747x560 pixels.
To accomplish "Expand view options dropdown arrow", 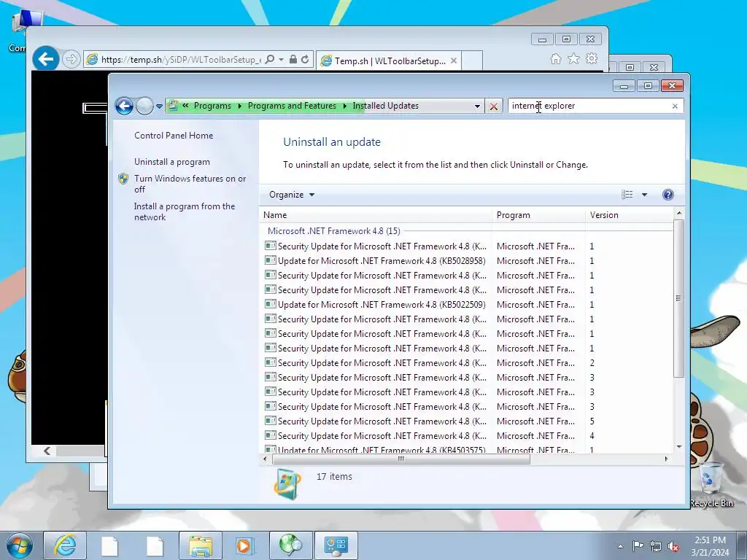I will [644, 195].
